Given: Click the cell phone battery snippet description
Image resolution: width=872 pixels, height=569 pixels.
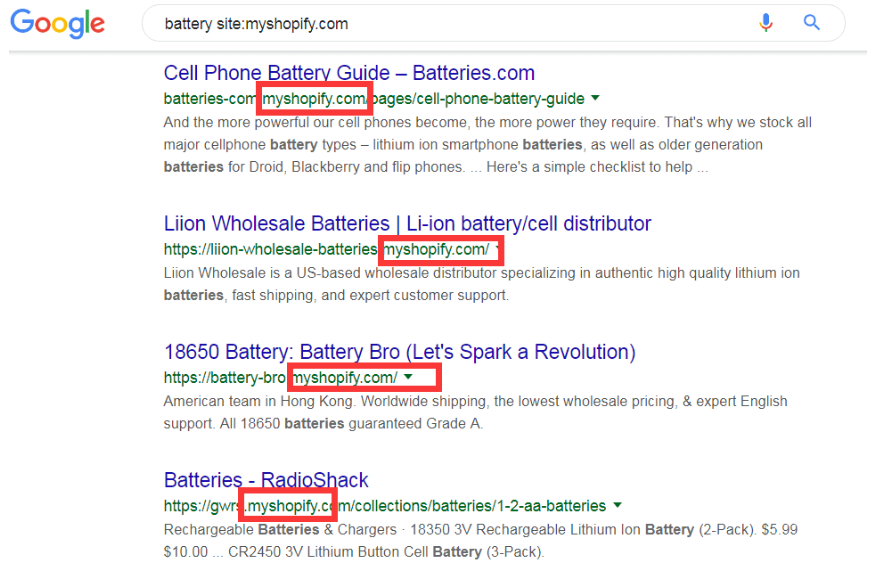Looking at the screenshot, I should tap(487, 145).
